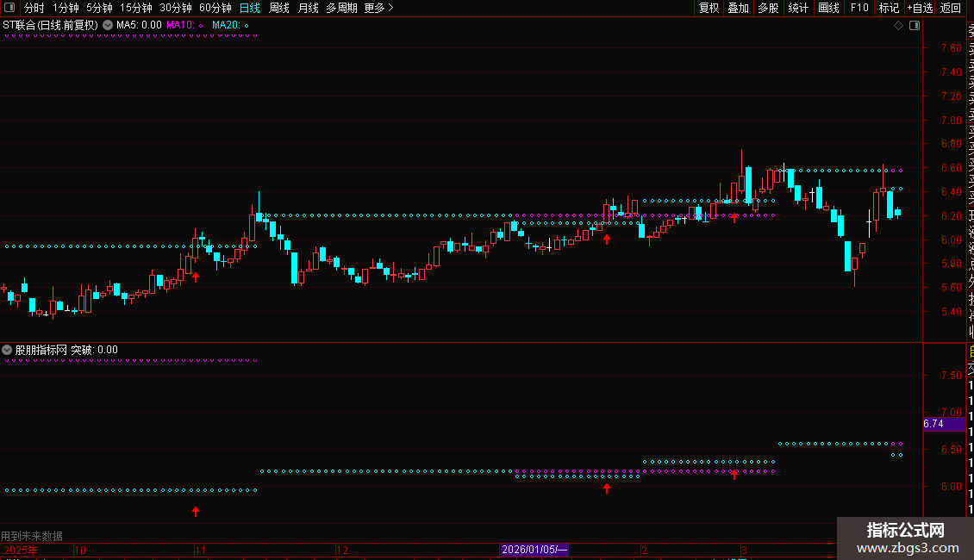Click the MA5 value label
The height and width of the screenshot is (560, 974).
point(139,25)
